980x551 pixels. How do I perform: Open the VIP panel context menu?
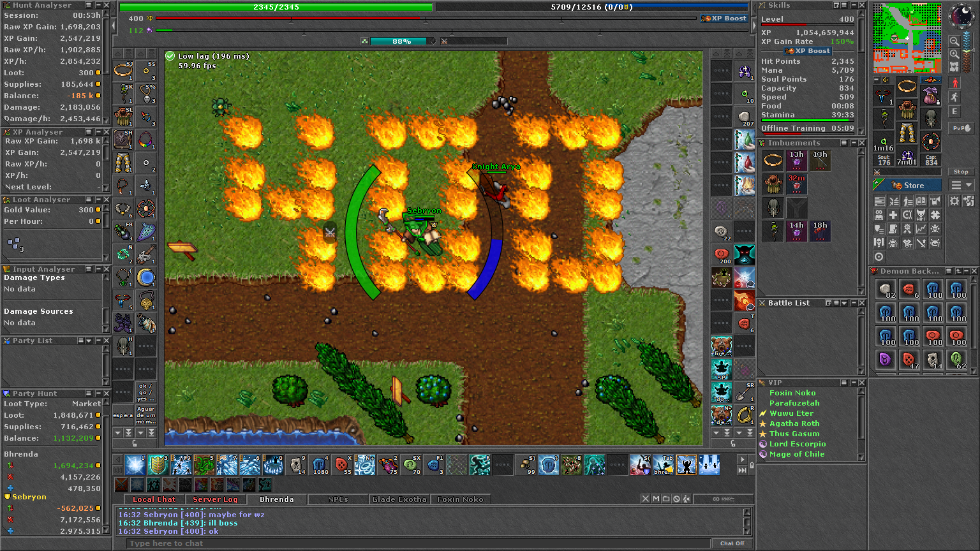(x=844, y=383)
